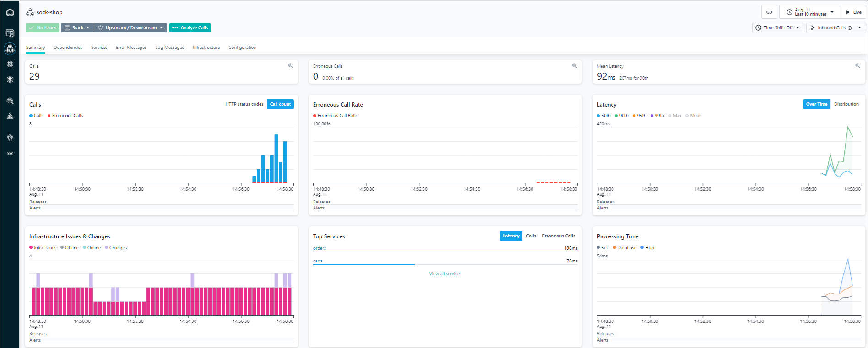Click the tallest blue bar in Calls chart

click(x=276, y=159)
